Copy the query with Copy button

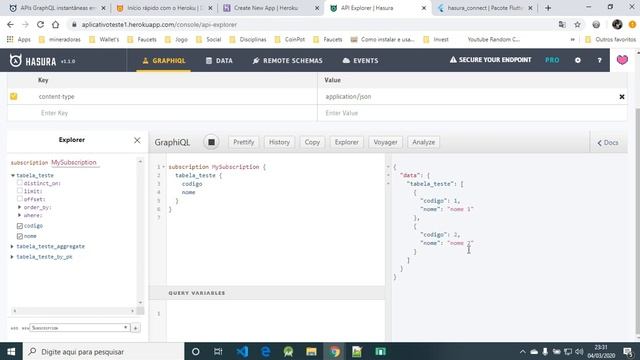(312, 142)
